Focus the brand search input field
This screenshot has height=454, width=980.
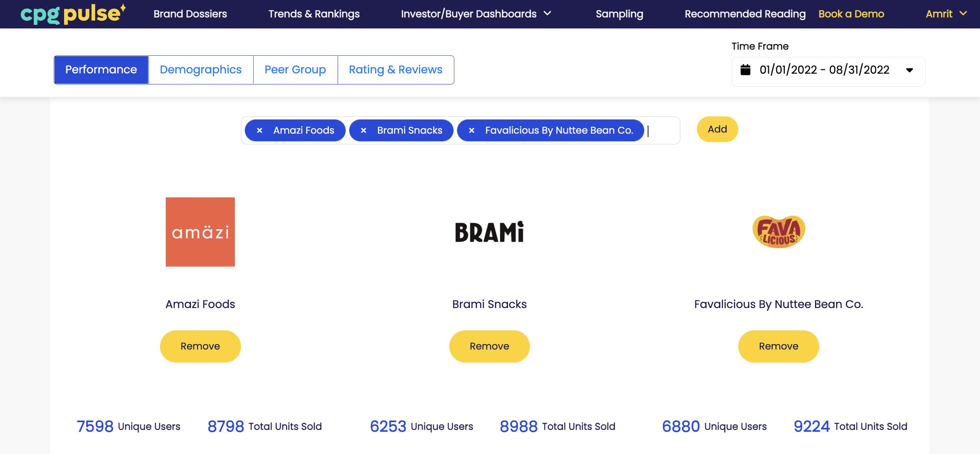coord(662,130)
